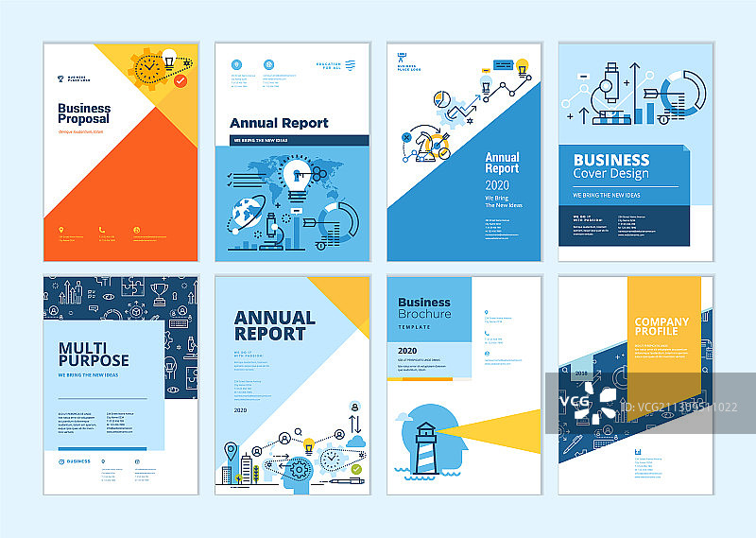The height and width of the screenshot is (538, 756).
Task: Click the phone icon on the orange cover
Action: pyautogui.click(x=101, y=230)
